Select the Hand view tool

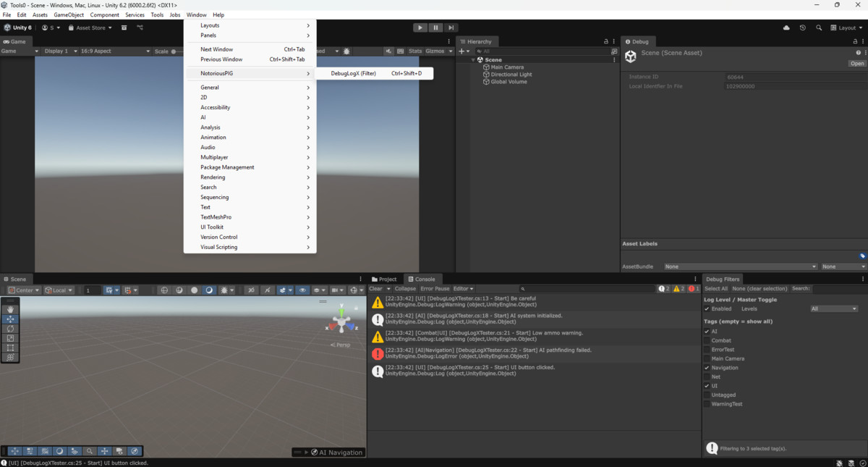click(10, 309)
